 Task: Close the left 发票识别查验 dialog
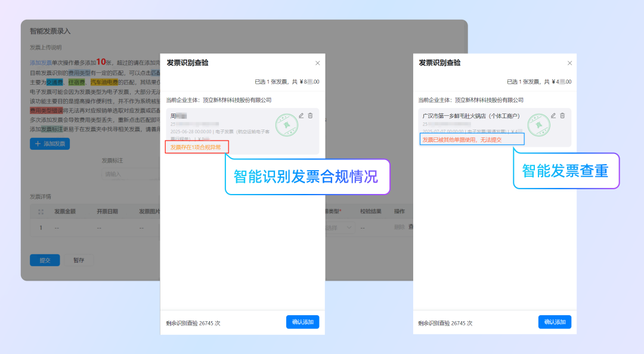pos(317,63)
